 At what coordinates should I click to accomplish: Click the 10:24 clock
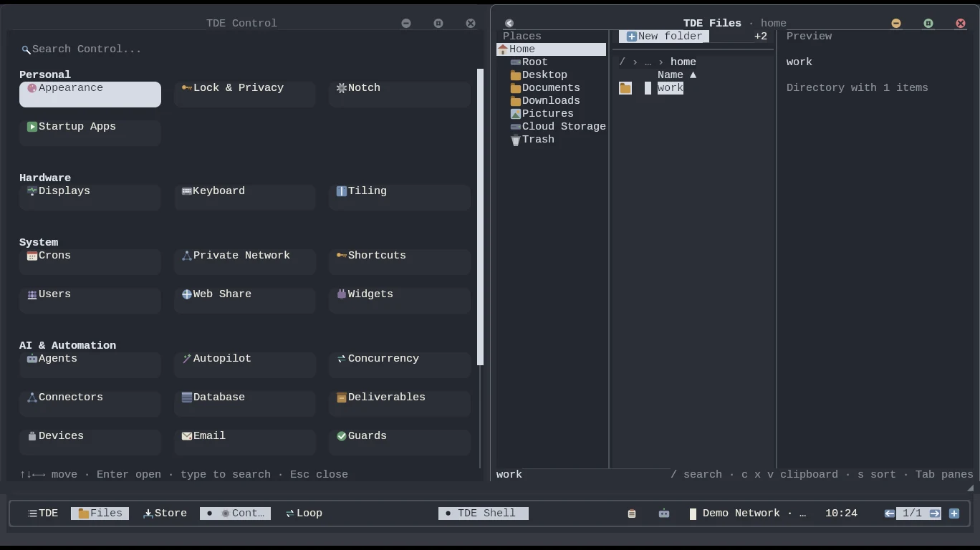point(841,513)
